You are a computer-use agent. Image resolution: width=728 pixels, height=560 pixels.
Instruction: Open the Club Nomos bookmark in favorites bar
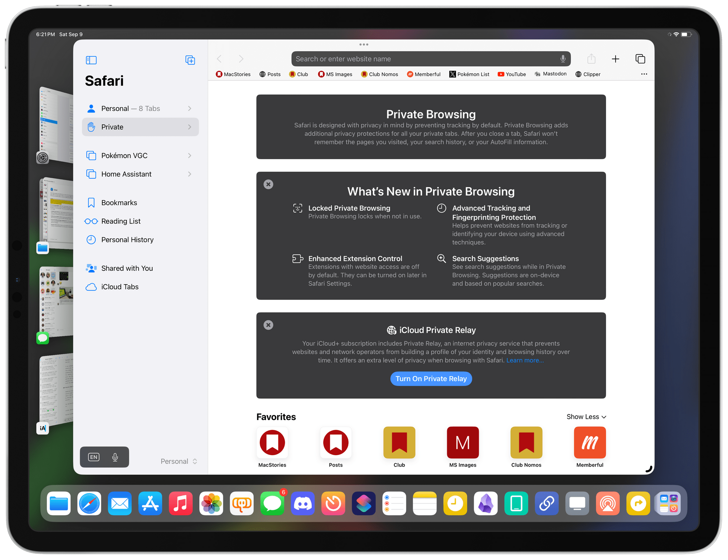tap(379, 74)
